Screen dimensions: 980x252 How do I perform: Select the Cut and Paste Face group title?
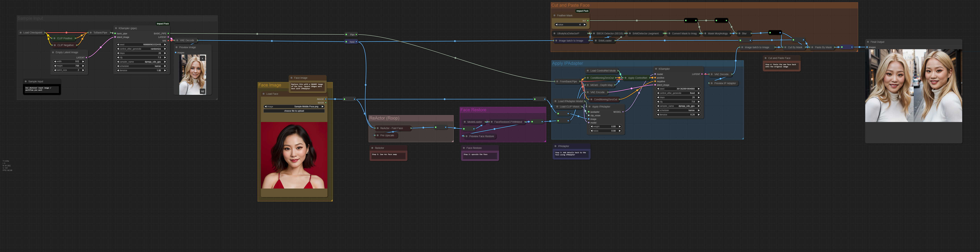[570, 5]
